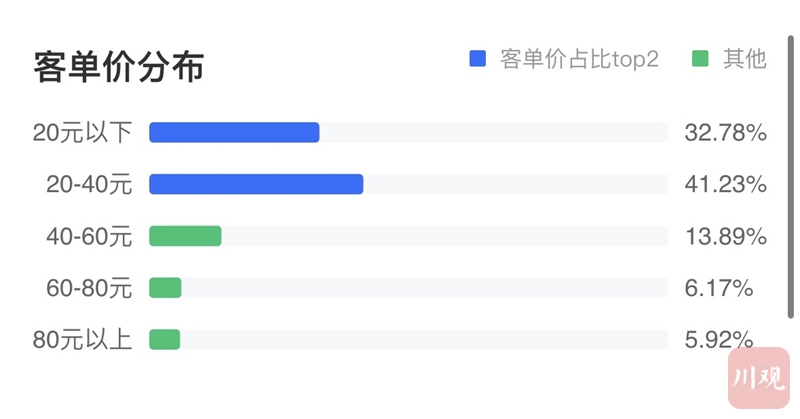Click the 40-60元 row label
Viewport: 800px width, 419px height.
click(89, 236)
